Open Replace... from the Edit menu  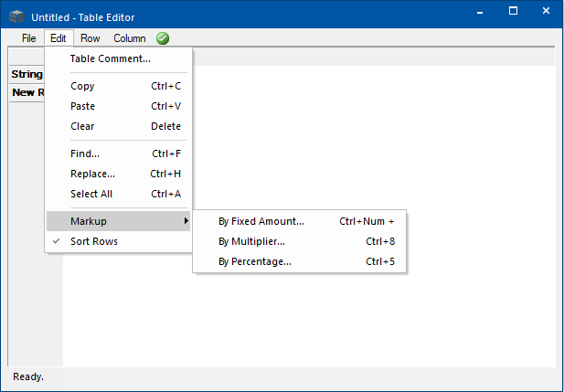coord(118,174)
